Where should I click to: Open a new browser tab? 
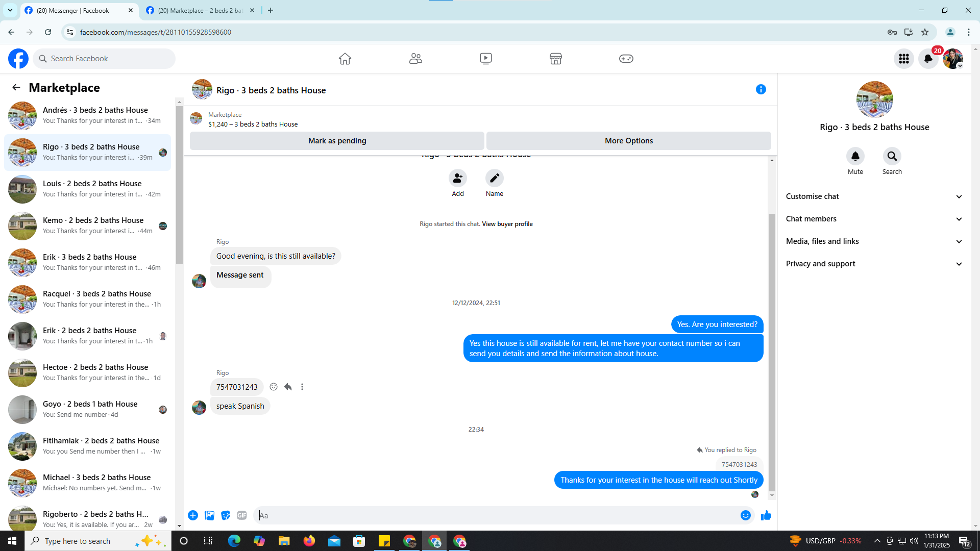point(271,10)
